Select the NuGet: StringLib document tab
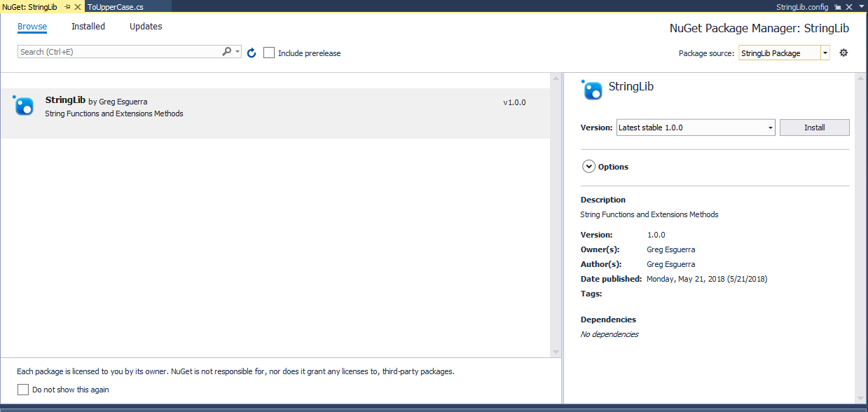Image resolution: width=868 pixels, height=412 pixels. (29, 6)
